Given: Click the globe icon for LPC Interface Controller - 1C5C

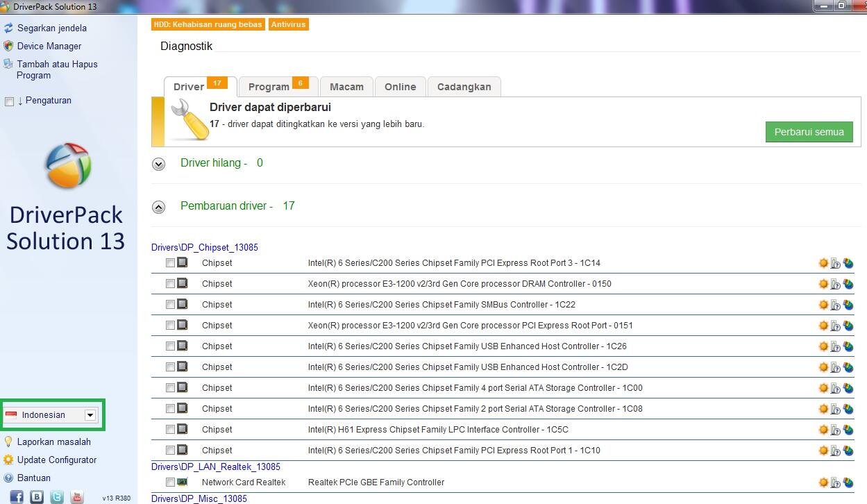Looking at the screenshot, I should (x=848, y=430).
